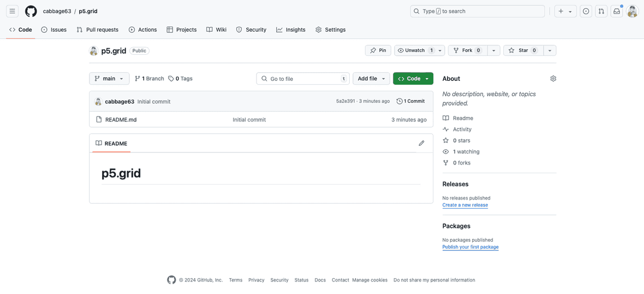Click the user profile avatar
Image resolution: width=644 pixels, height=294 pixels.
tap(632, 11)
